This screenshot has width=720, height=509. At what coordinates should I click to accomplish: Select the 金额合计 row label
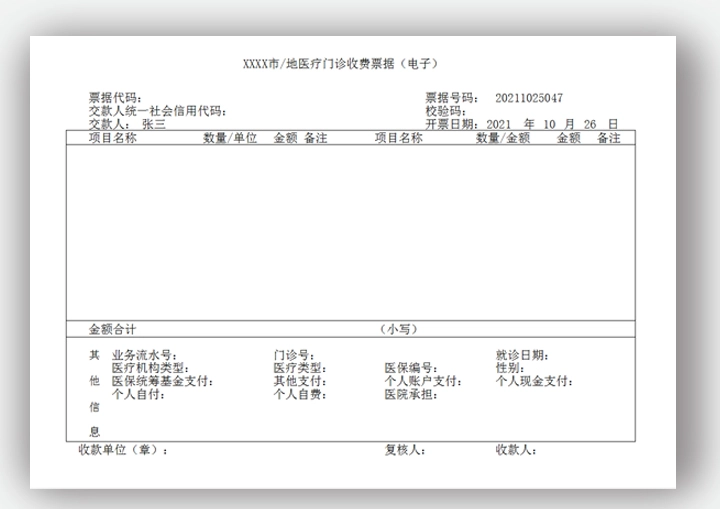click(112, 329)
